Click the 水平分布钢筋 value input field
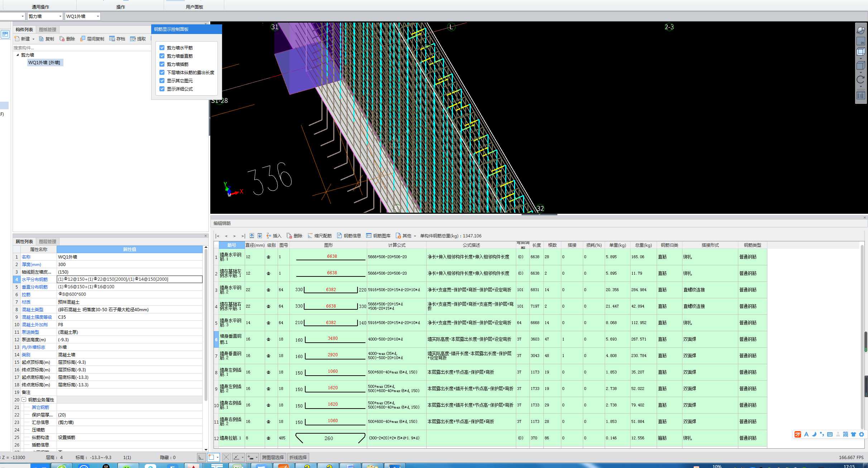The height and width of the screenshot is (468, 868). pyautogui.click(x=130, y=279)
